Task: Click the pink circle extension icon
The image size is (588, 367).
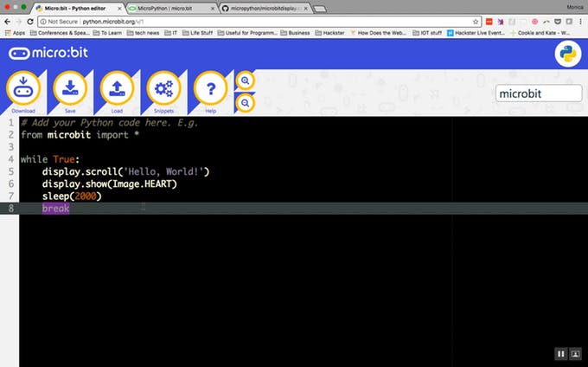Action: click(x=534, y=22)
